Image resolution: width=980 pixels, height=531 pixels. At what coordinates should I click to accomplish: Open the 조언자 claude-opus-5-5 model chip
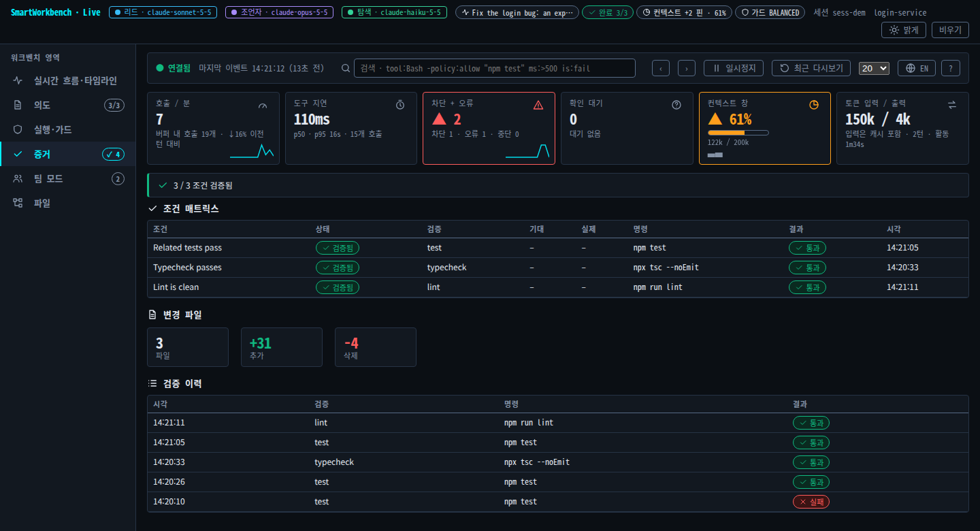click(279, 12)
